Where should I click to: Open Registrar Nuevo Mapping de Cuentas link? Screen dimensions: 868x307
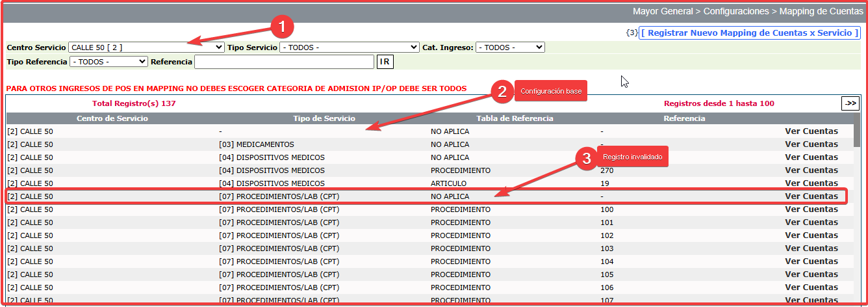(749, 33)
